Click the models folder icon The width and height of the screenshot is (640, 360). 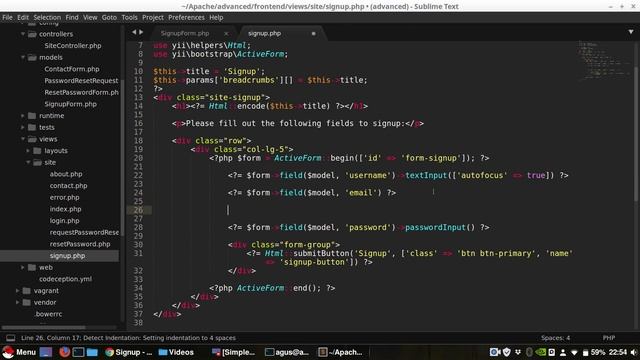pos(32,58)
